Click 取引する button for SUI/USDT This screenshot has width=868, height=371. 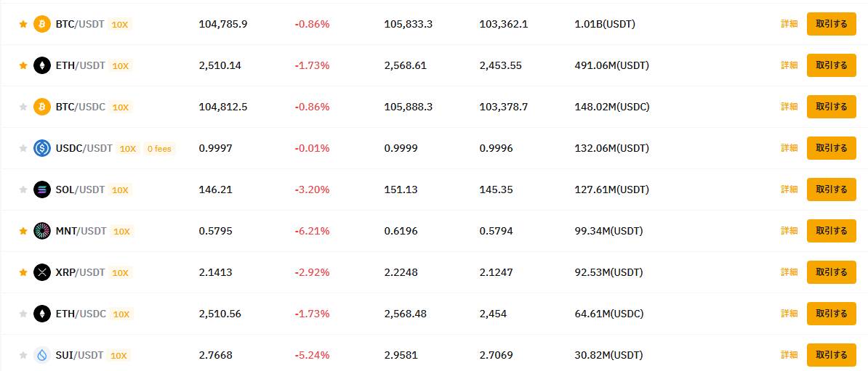[x=832, y=355]
